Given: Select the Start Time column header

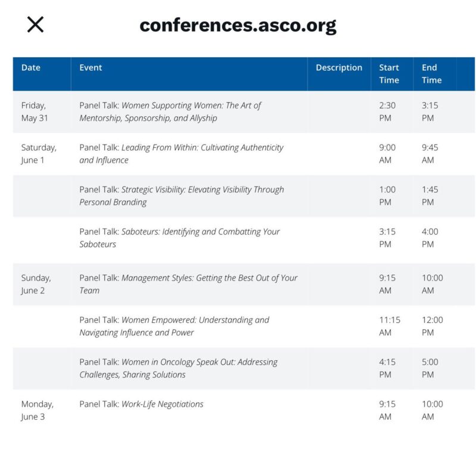Looking at the screenshot, I should click(x=389, y=74).
